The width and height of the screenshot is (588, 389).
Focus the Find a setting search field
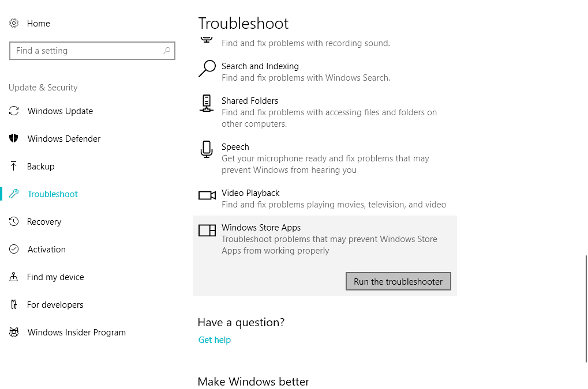(x=92, y=51)
